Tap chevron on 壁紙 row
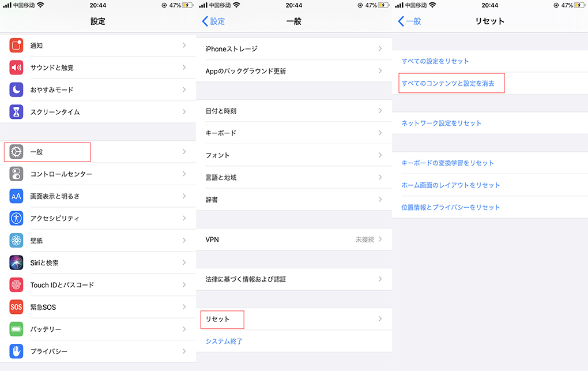The height and width of the screenshot is (371, 588). (x=184, y=241)
